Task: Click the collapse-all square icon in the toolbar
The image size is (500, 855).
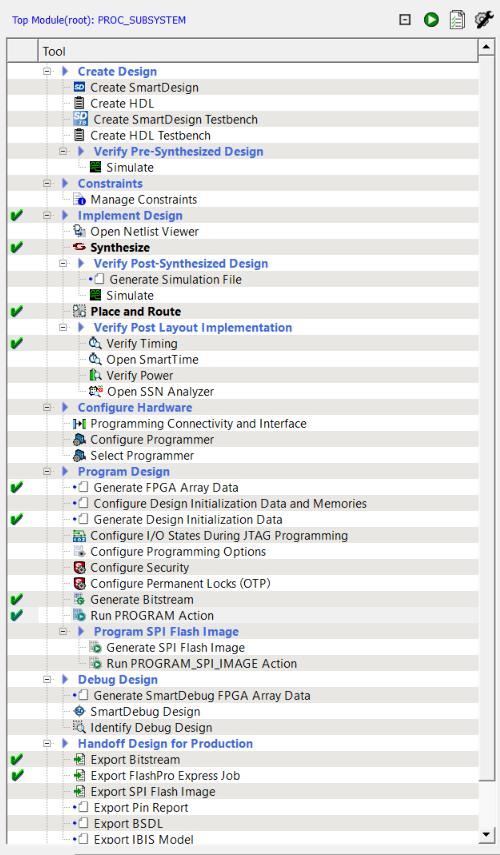Action: (405, 20)
